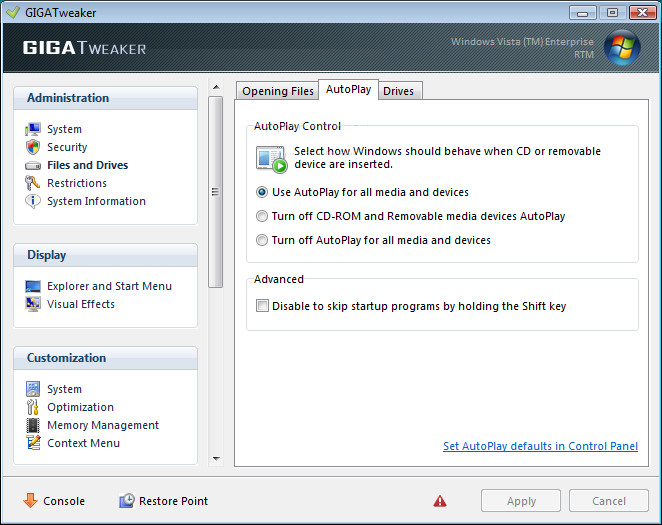Viewport: 662px width, 525px height.
Task: Click the Explorer and Start Menu icon
Action: tap(33, 286)
